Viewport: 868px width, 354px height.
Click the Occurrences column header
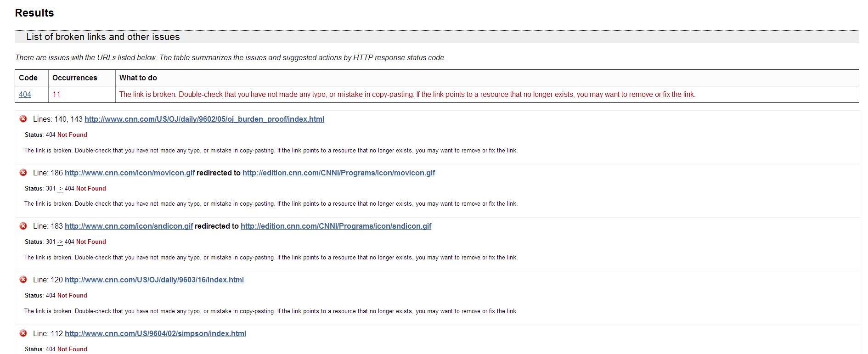click(x=75, y=78)
